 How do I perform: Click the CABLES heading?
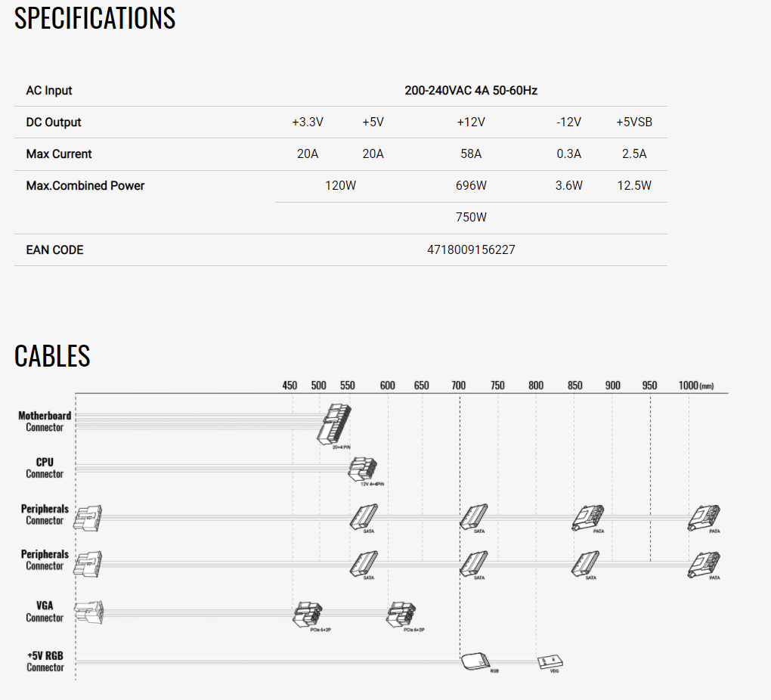coord(52,356)
